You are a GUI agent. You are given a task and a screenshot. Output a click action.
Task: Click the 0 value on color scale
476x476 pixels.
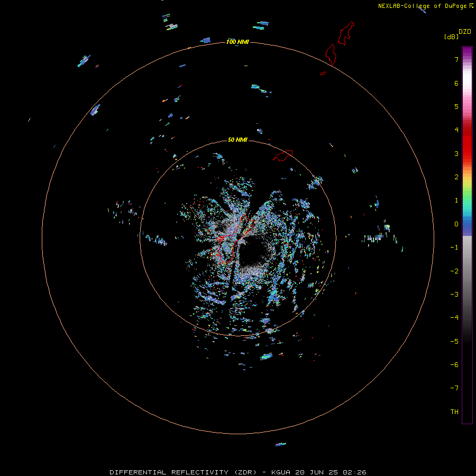click(x=456, y=224)
